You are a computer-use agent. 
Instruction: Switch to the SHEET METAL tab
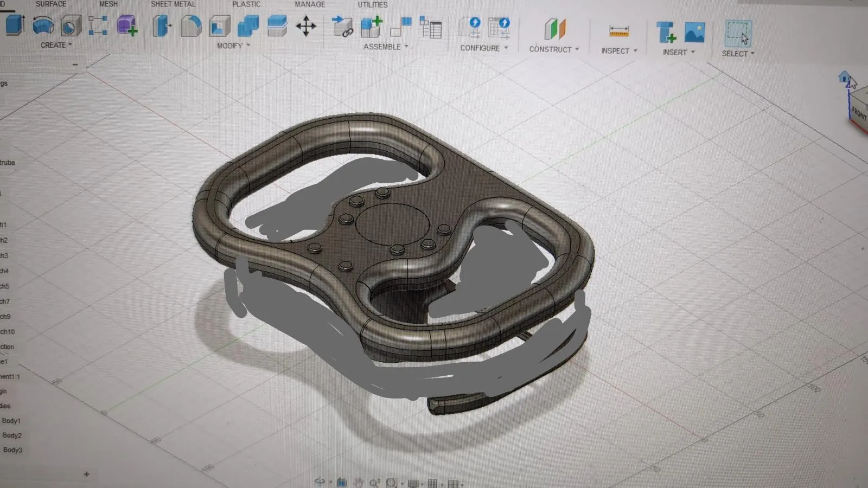tap(173, 4)
